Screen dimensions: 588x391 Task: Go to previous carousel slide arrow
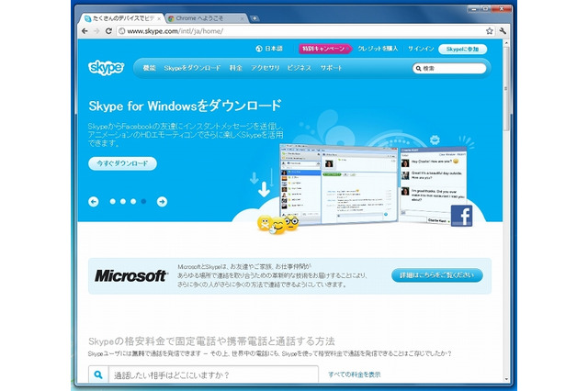point(94,201)
